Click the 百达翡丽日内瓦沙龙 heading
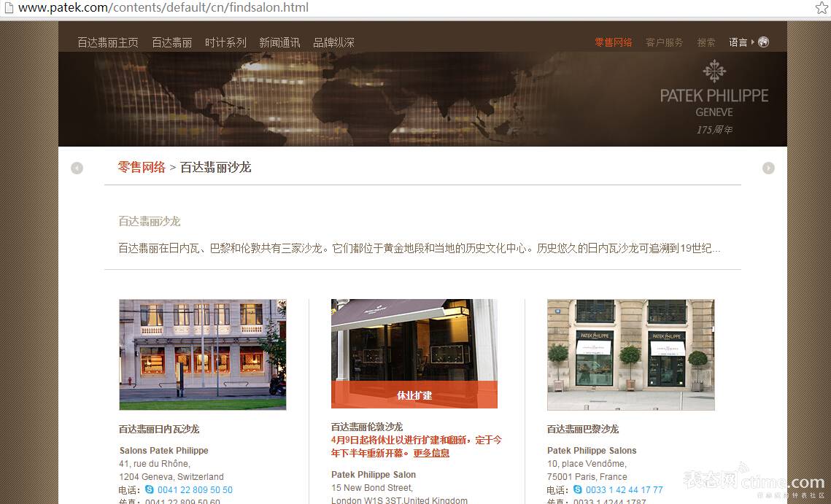Screen dimensions: 831x504 click(159, 430)
